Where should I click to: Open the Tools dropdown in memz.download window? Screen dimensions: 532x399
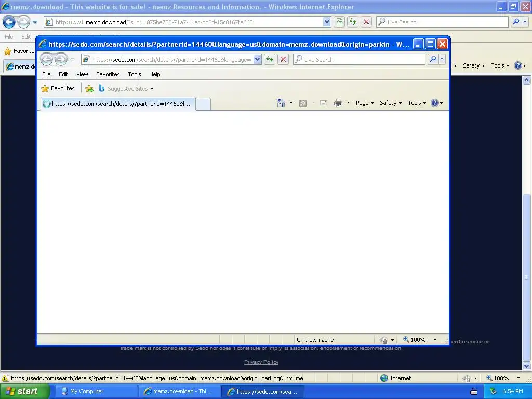pyautogui.click(x=500, y=65)
